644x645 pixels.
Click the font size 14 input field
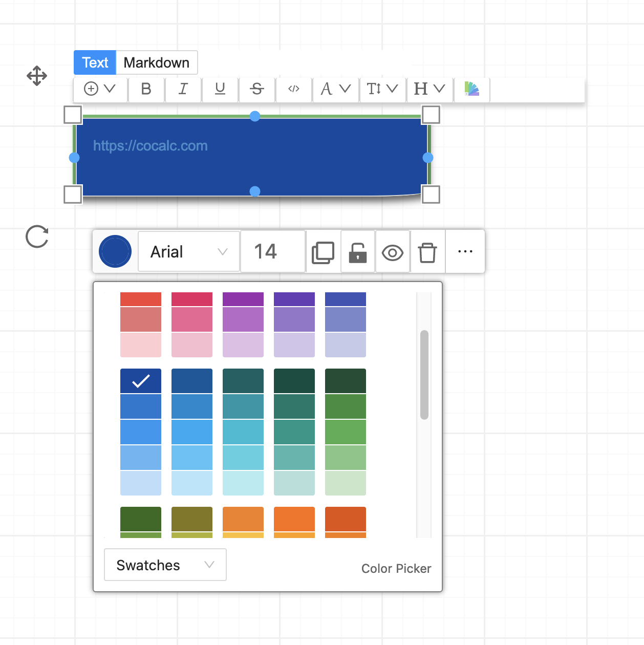pyautogui.click(x=272, y=251)
